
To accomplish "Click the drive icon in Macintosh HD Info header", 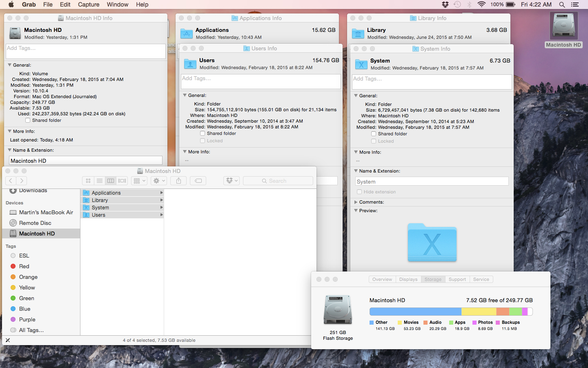I will tap(15, 33).
